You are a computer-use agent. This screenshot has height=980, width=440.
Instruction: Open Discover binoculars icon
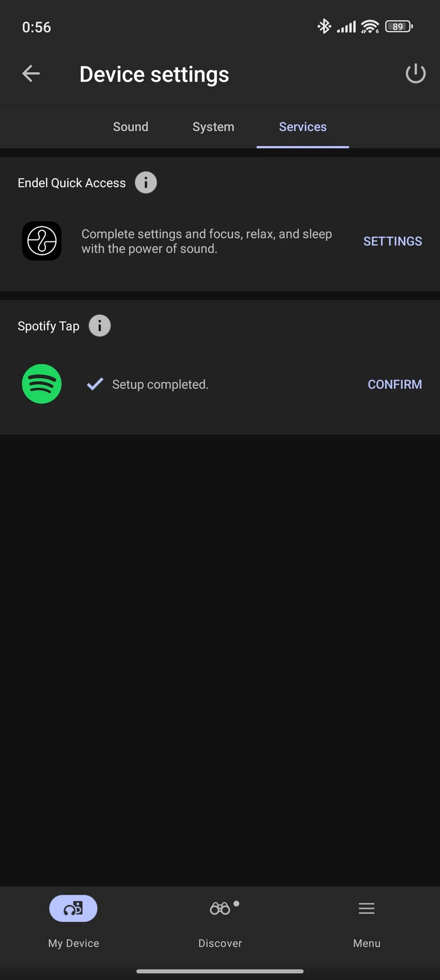click(220, 909)
